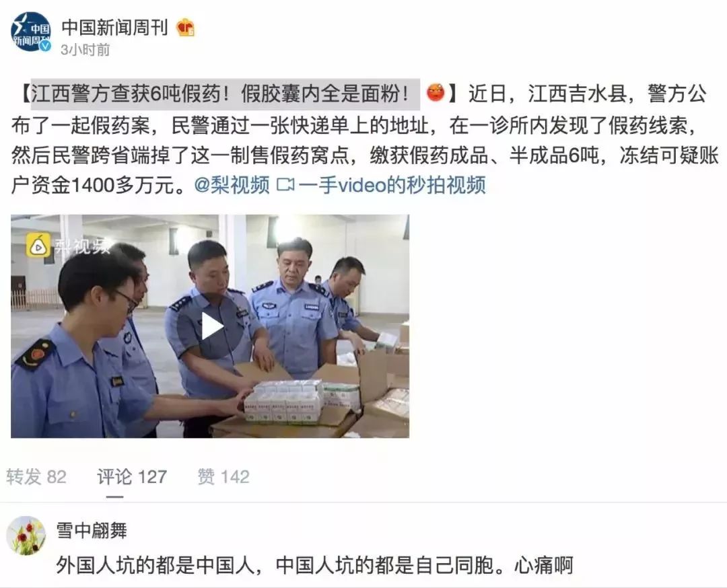Click the 梨视频 pear logo watermark

(x=38, y=246)
